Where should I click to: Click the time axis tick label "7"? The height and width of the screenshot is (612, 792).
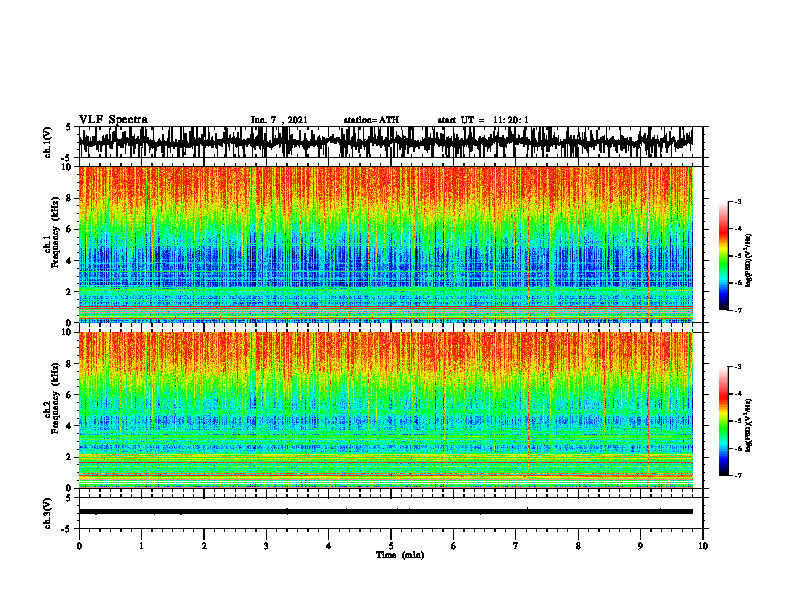coord(516,546)
